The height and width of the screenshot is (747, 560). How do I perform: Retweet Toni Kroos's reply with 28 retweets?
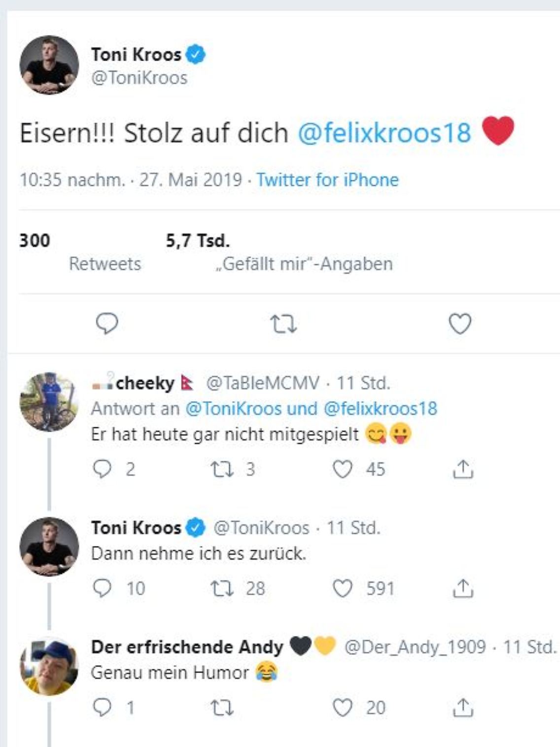(222, 588)
